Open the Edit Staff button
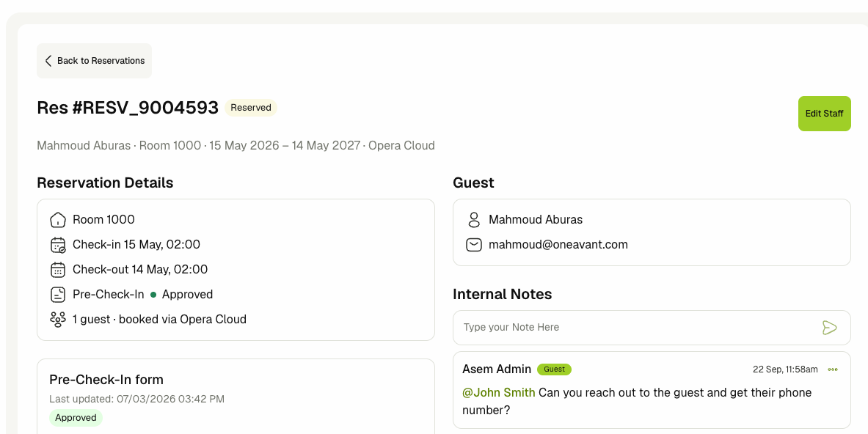The image size is (868, 434). point(824,114)
